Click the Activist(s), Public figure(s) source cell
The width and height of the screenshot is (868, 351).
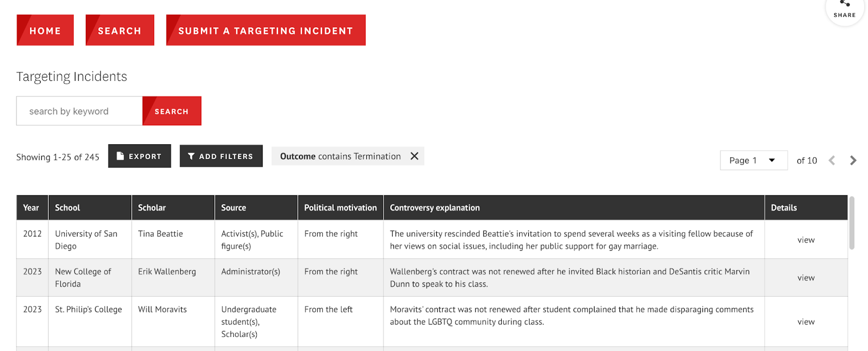tap(256, 240)
